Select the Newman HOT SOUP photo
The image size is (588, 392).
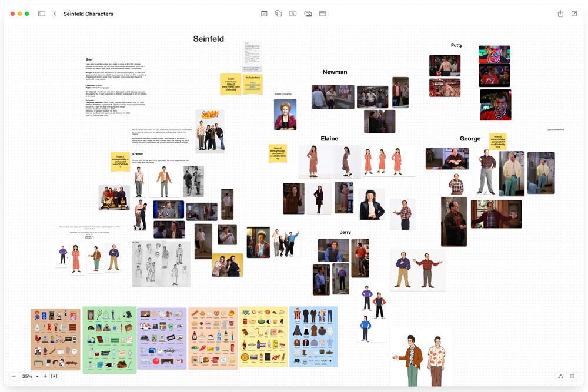pos(333,97)
